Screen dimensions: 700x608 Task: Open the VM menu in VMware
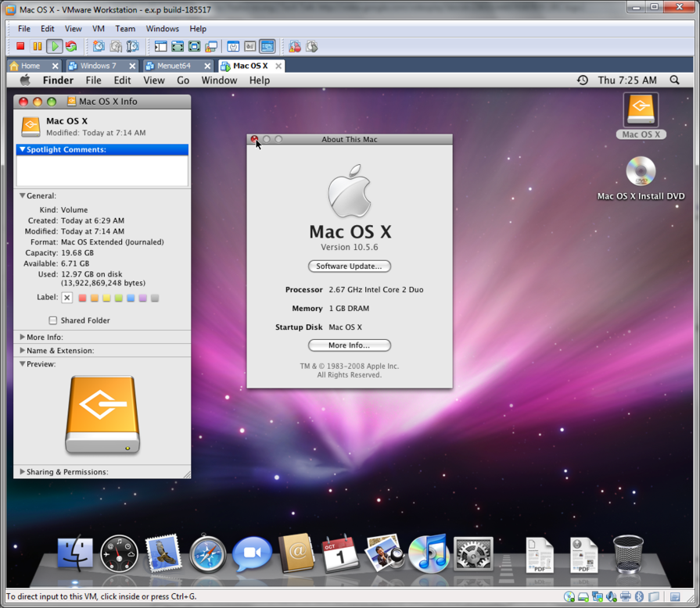click(98, 29)
